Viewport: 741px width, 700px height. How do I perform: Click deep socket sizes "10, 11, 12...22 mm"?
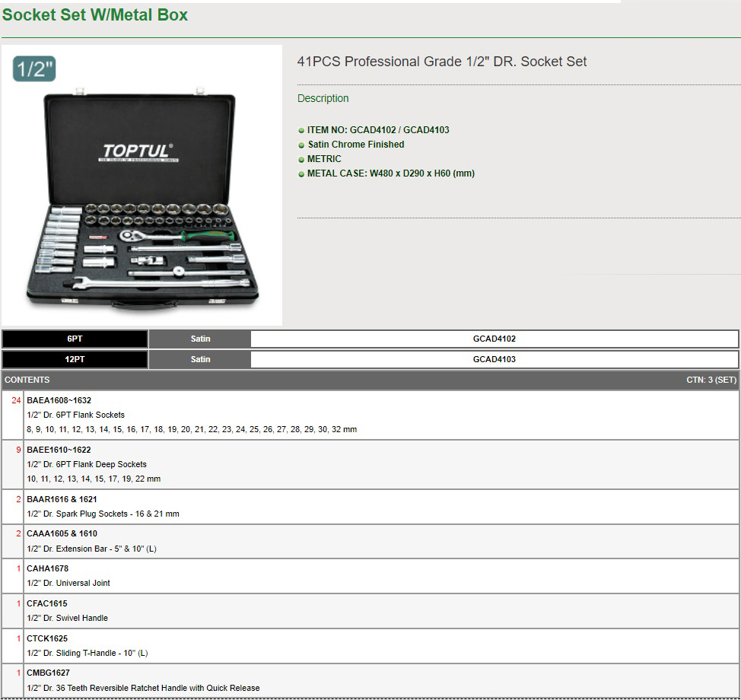click(x=94, y=479)
